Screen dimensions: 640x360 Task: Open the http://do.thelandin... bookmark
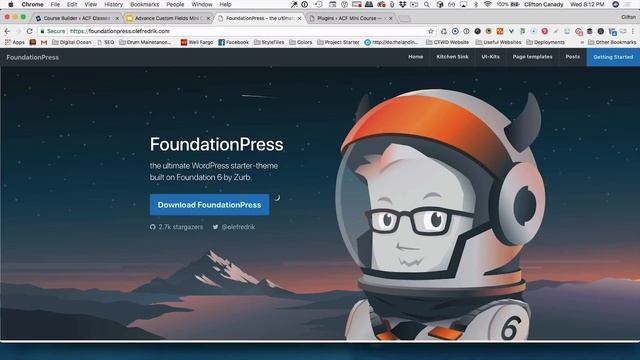coord(391,42)
